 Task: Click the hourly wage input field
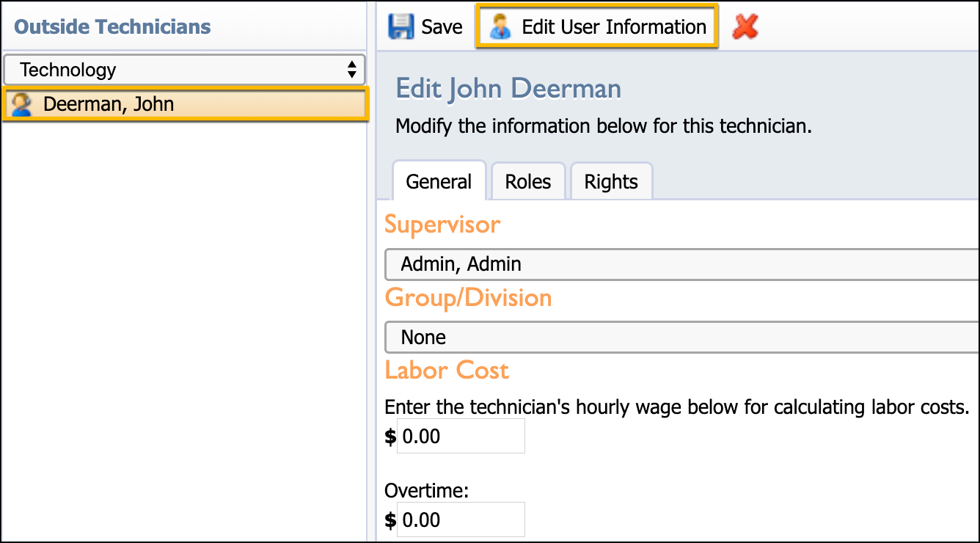[461, 437]
